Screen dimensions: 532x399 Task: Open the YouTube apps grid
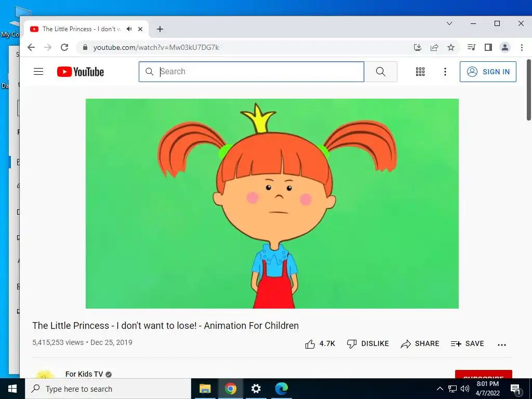click(x=420, y=72)
